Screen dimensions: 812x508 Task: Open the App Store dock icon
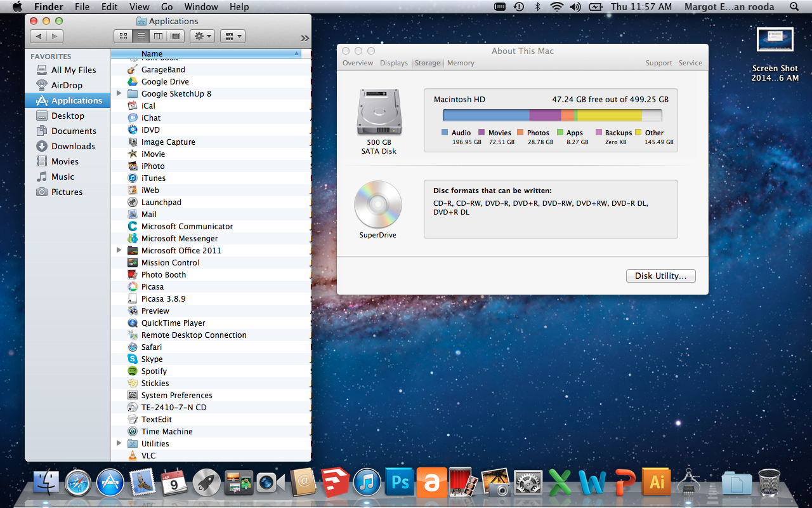[x=110, y=483]
